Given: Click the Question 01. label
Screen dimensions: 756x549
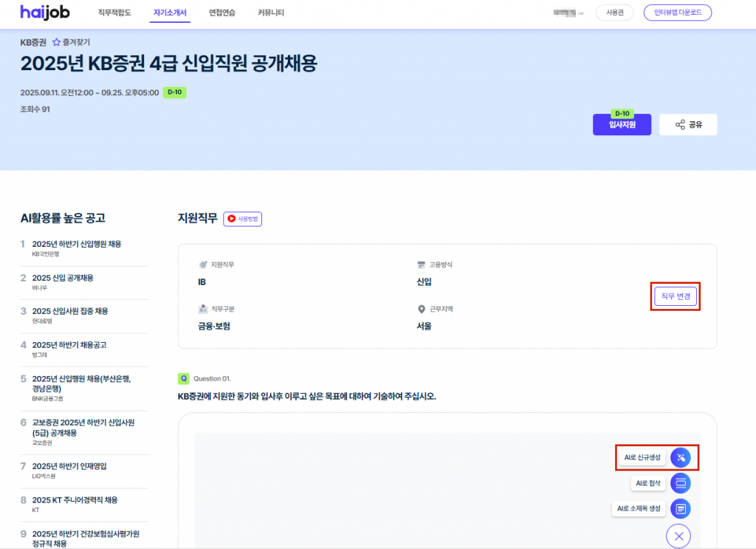Looking at the screenshot, I should [x=212, y=379].
